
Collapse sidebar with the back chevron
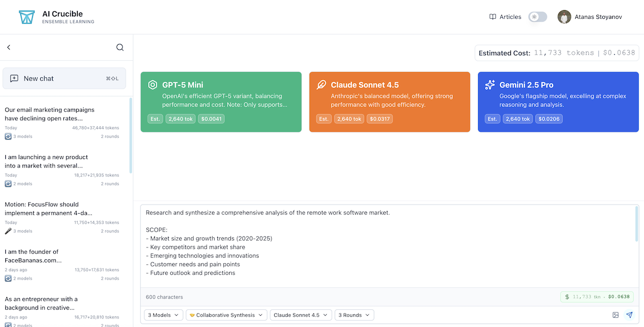9,47
